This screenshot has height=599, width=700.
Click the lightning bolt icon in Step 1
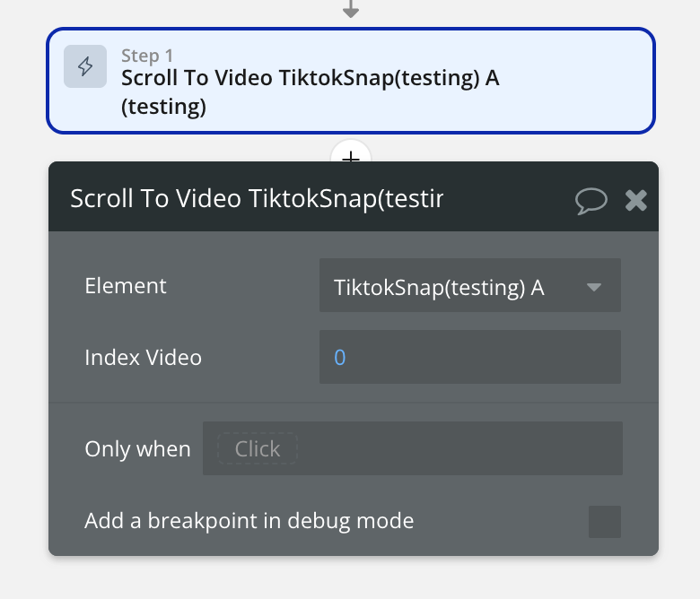pyautogui.click(x=85, y=66)
